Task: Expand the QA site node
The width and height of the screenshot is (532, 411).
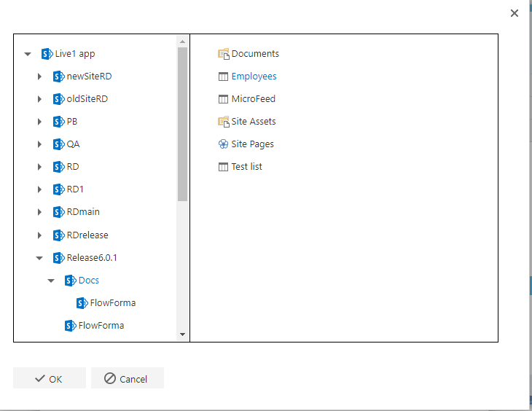Action: coord(39,144)
